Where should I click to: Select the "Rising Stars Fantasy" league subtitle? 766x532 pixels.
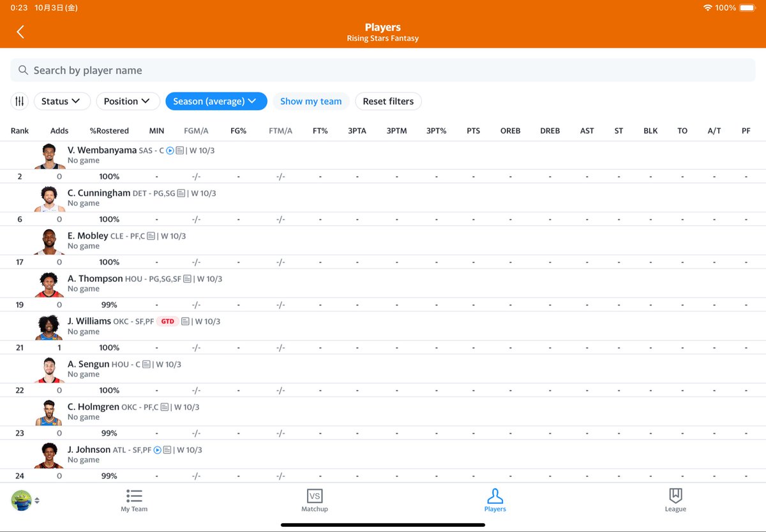click(x=383, y=38)
